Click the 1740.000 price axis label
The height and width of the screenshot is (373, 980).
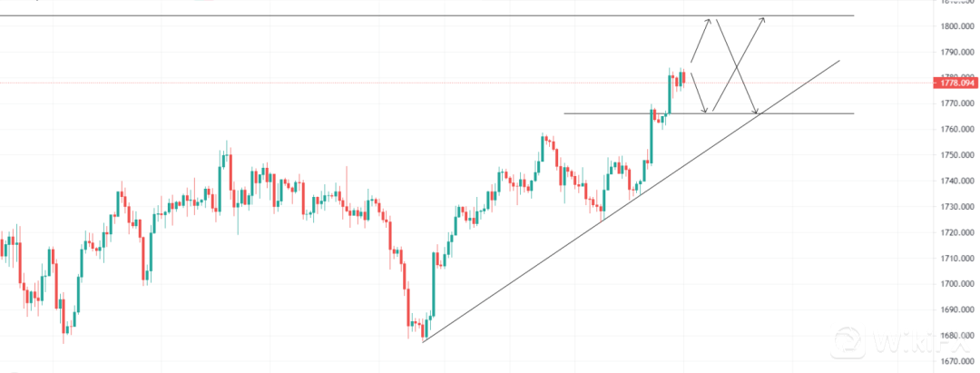point(956,181)
